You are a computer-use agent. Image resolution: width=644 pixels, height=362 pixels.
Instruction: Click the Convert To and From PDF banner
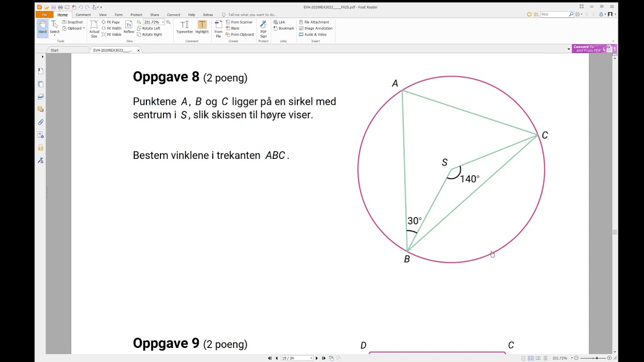[x=594, y=49]
